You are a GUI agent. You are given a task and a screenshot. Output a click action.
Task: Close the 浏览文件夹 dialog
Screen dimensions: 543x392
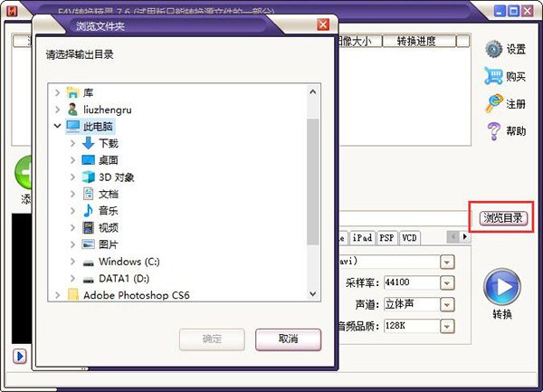(323, 24)
